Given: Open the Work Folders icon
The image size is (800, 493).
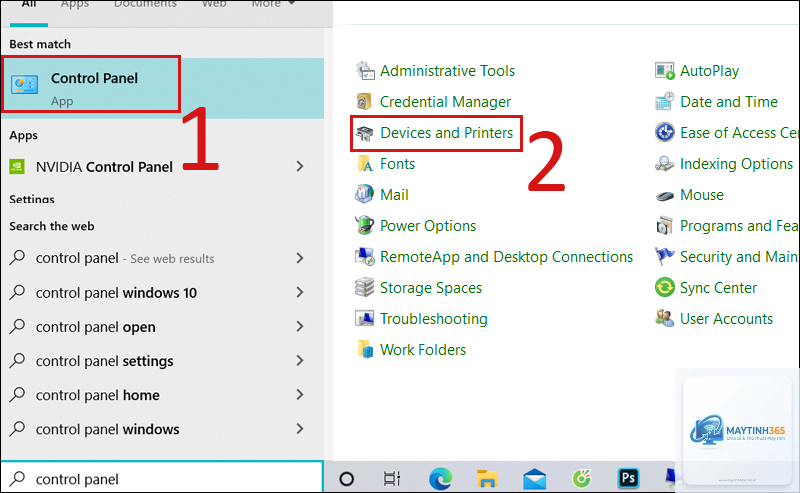Looking at the screenshot, I should (365, 350).
